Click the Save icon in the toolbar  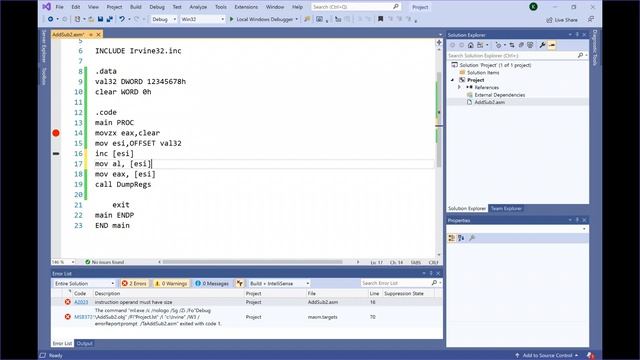coord(100,19)
